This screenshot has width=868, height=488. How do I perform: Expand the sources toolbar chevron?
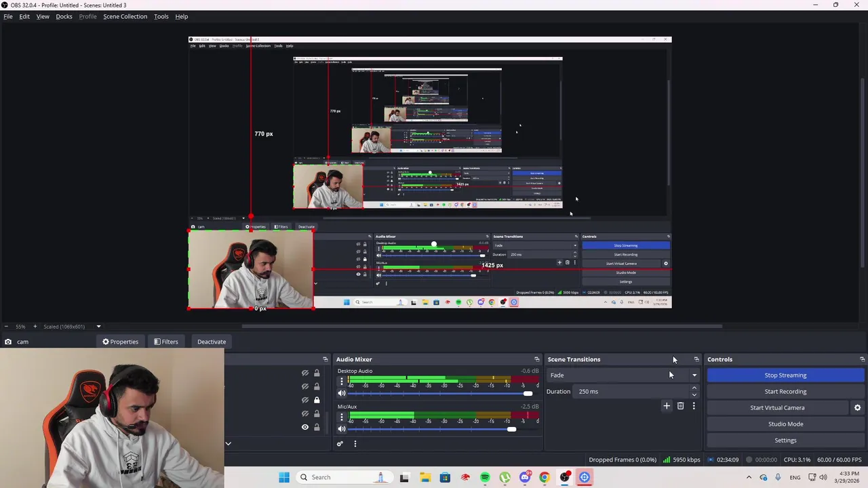tap(228, 444)
